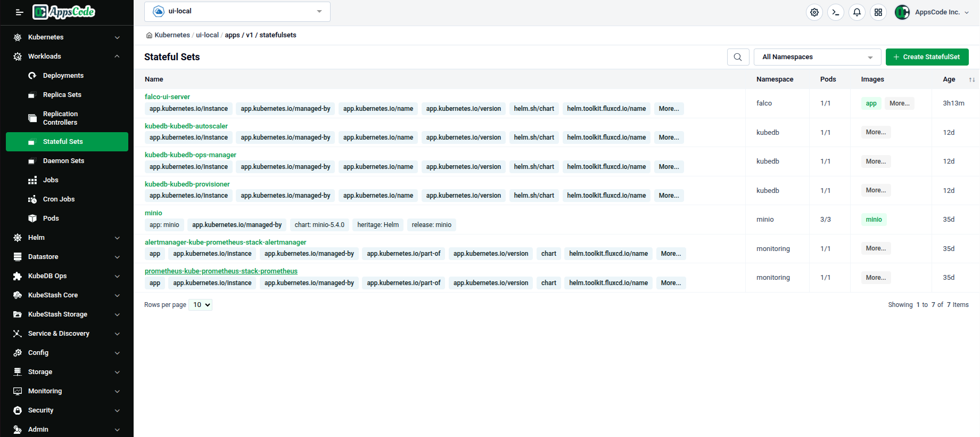Click home icon in breadcrumb
This screenshot has height=437, width=980.
(149, 35)
